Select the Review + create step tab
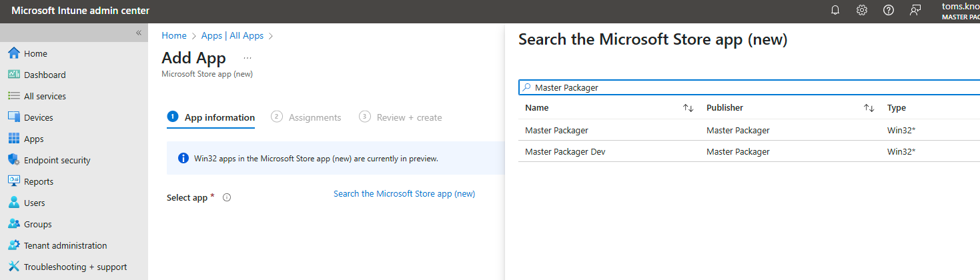Viewport: 980px width, 280px height. (400, 117)
